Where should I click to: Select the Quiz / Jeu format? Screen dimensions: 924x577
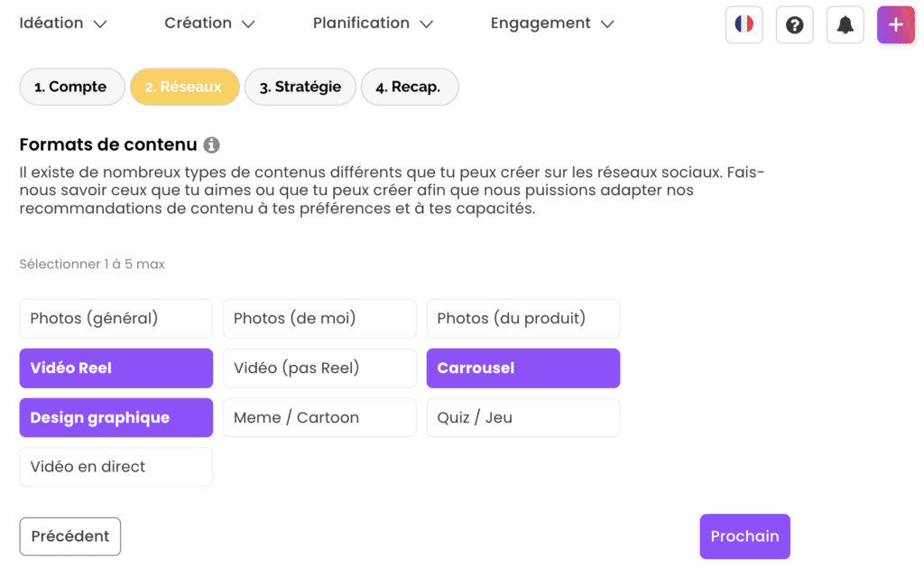[x=522, y=418]
